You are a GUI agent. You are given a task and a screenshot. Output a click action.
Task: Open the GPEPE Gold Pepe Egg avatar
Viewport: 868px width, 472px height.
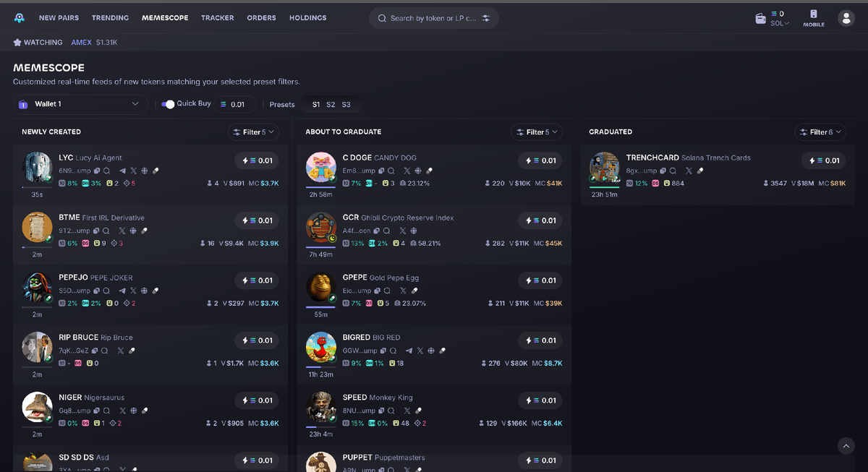coord(321,288)
